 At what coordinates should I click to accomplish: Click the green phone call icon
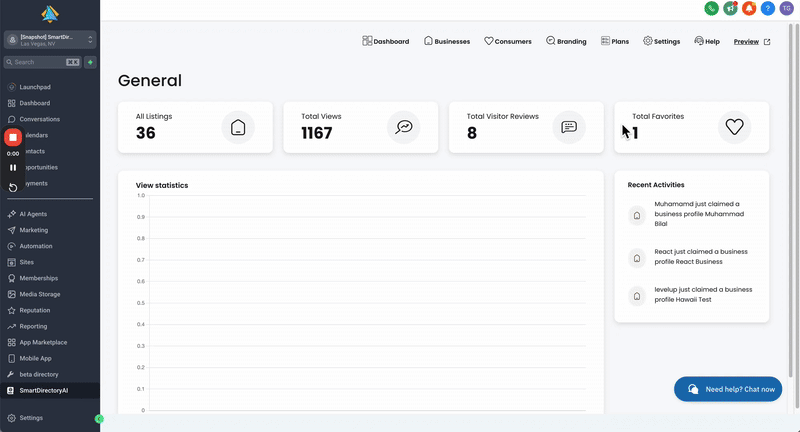pos(711,8)
